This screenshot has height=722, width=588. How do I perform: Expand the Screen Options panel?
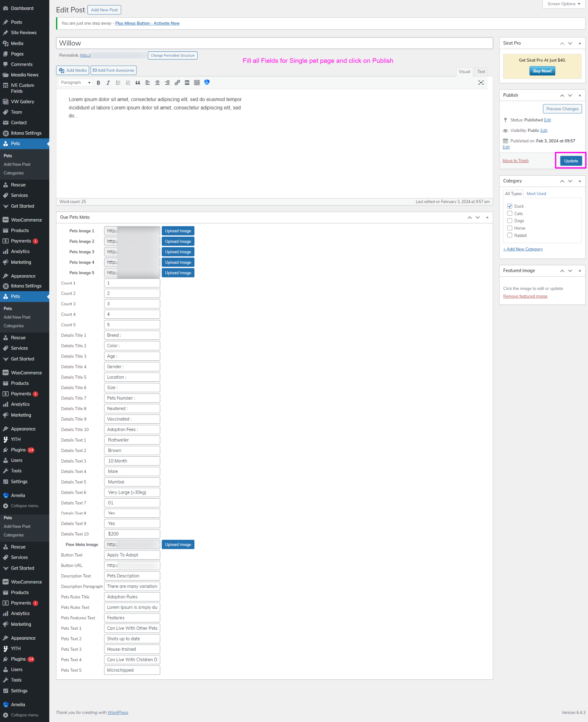[x=563, y=4]
